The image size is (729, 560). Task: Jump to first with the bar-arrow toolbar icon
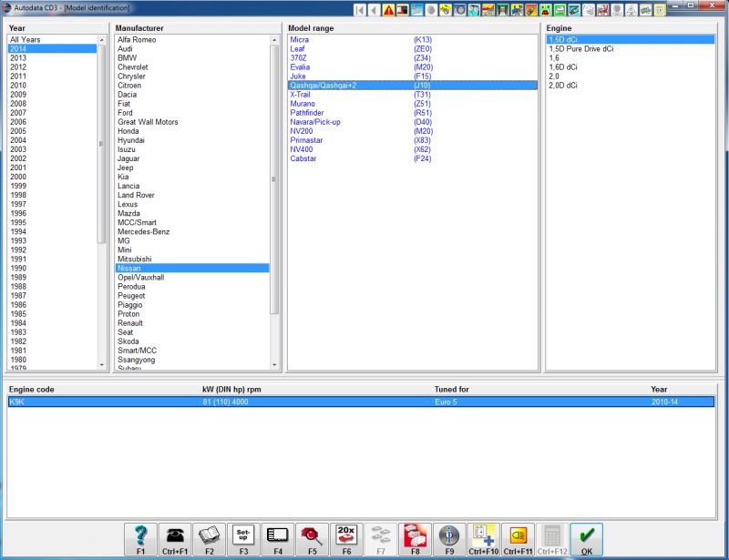pos(360,10)
